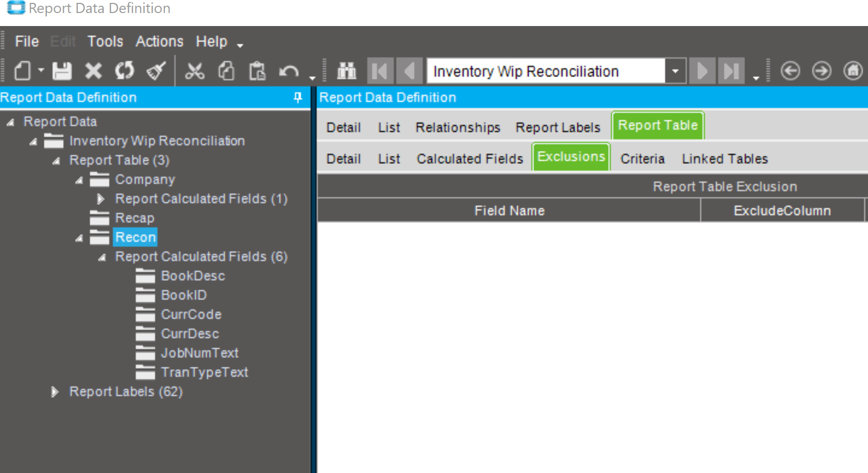Click the ExcludeColumn column header
The image size is (868, 473).
(x=782, y=211)
